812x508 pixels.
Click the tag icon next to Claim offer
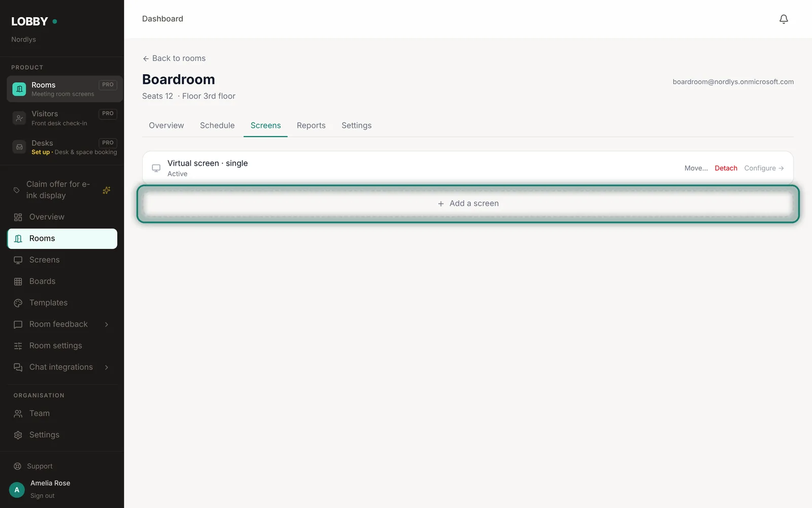[17, 190]
